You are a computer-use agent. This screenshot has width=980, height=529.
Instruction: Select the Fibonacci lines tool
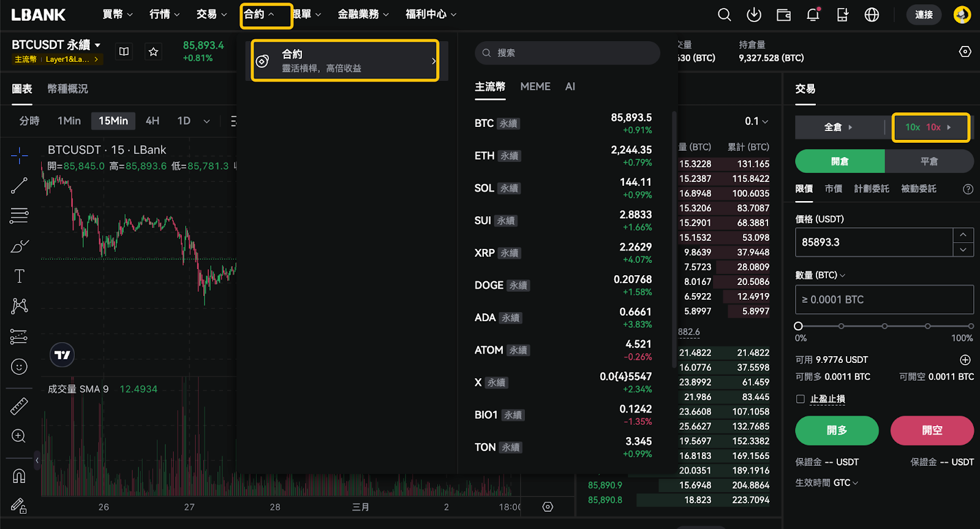click(x=19, y=216)
